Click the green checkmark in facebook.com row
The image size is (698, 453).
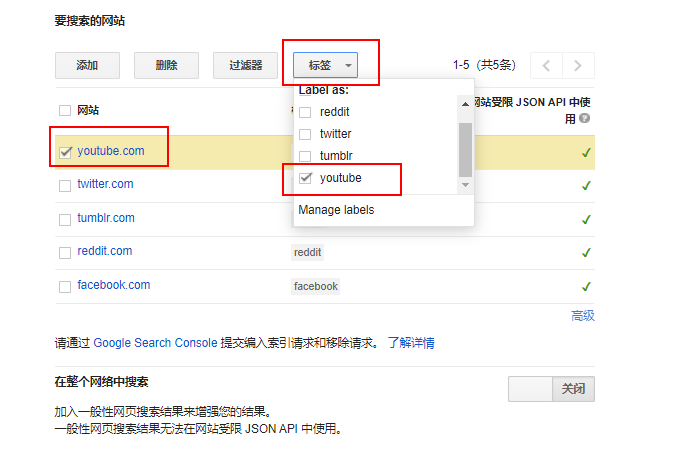(x=586, y=287)
